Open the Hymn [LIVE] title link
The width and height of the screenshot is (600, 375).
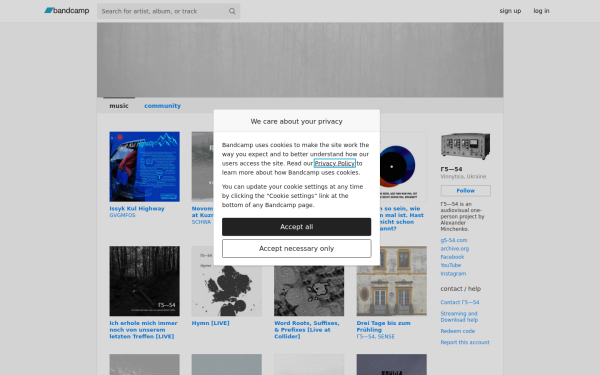click(x=210, y=323)
